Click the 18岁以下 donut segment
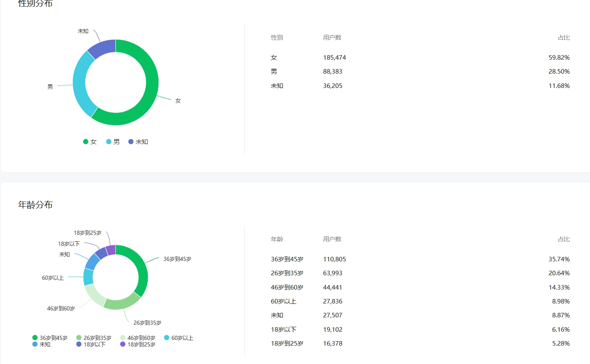 (101, 254)
